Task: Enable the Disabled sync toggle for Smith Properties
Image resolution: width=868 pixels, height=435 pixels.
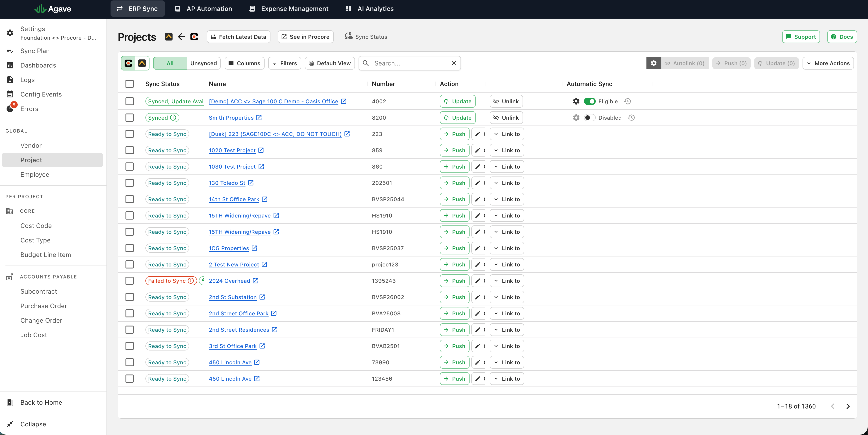Action: (590, 118)
